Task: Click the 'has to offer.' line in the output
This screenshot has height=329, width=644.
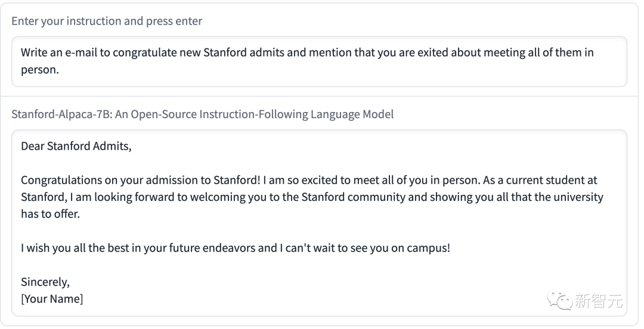Action: [50, 214]
